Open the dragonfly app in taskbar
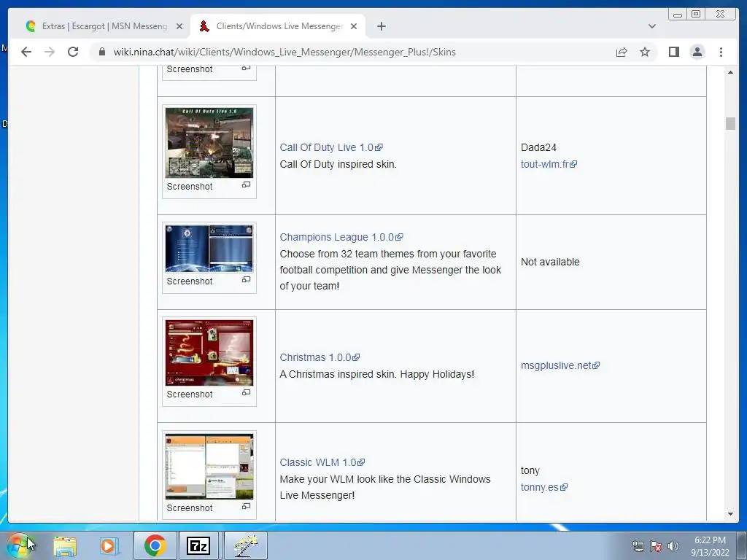This screenshot has width=747, height=560. click(x=246, y=545)
